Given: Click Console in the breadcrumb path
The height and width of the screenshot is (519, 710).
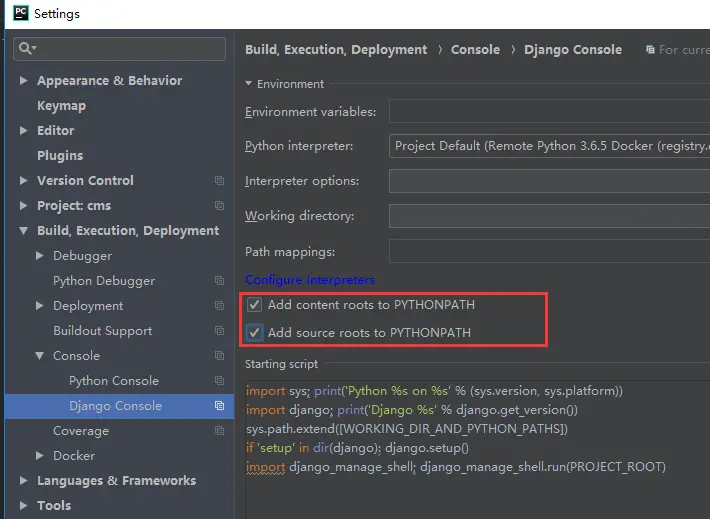Looking at the screenshot, I should pos(475,49).
